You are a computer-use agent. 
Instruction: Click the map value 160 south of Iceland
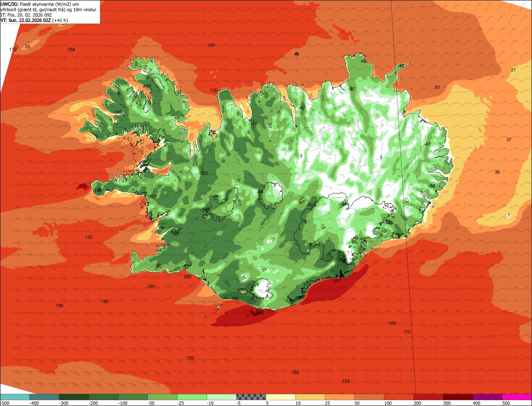point(190,358)
